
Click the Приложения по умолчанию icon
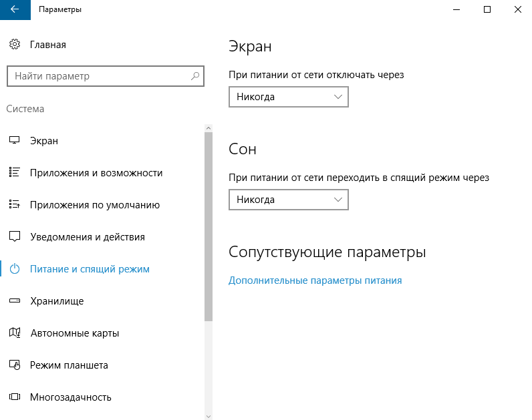pos(14,204)
